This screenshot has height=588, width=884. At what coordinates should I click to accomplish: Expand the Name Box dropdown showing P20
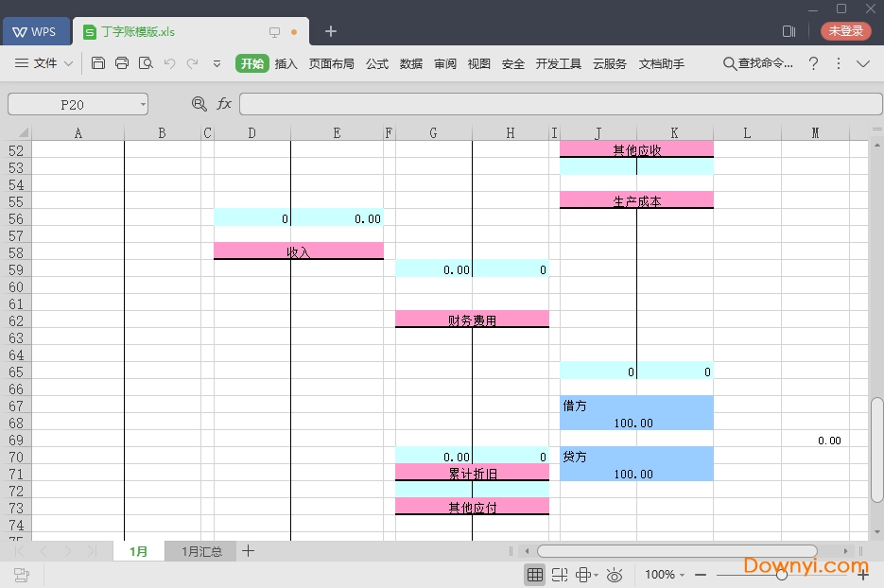[143, 104]
